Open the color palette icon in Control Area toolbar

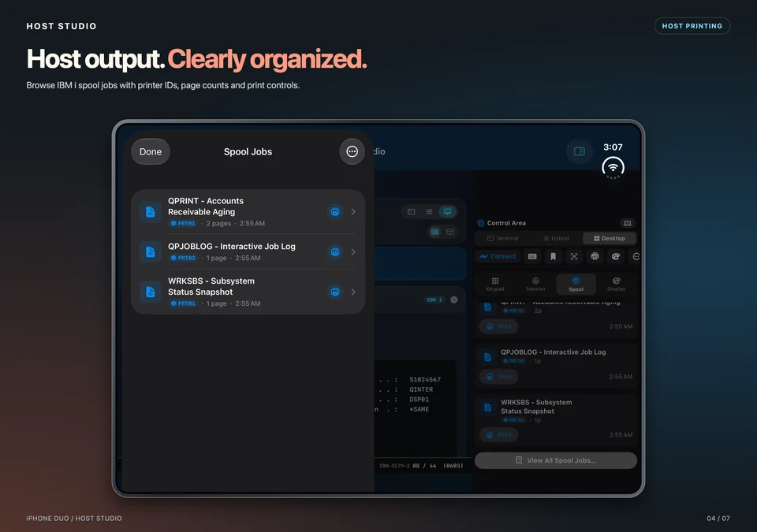pos(616,256)
